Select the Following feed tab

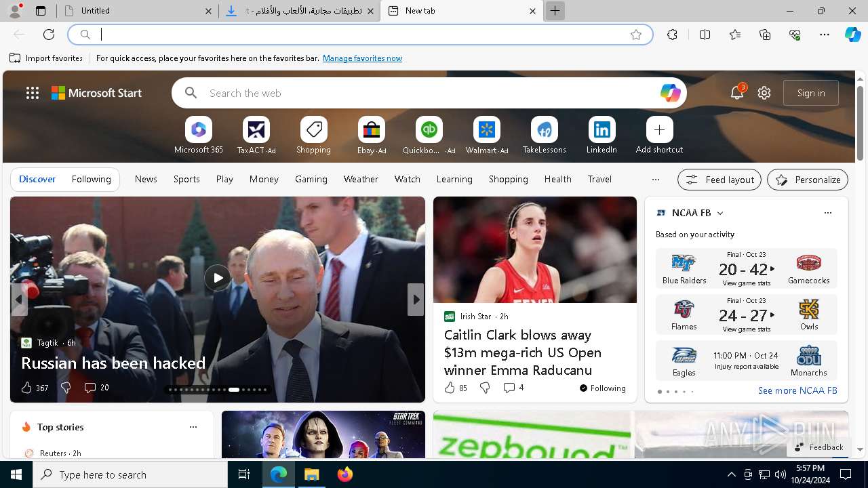pyautogui.click(x=91, y=179)
